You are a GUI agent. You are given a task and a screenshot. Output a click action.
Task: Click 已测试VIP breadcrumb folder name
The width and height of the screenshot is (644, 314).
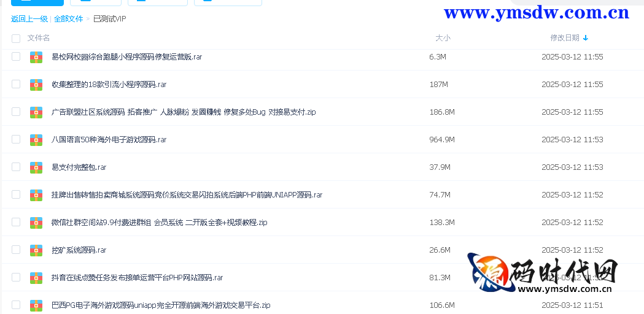tap(109, 19)
